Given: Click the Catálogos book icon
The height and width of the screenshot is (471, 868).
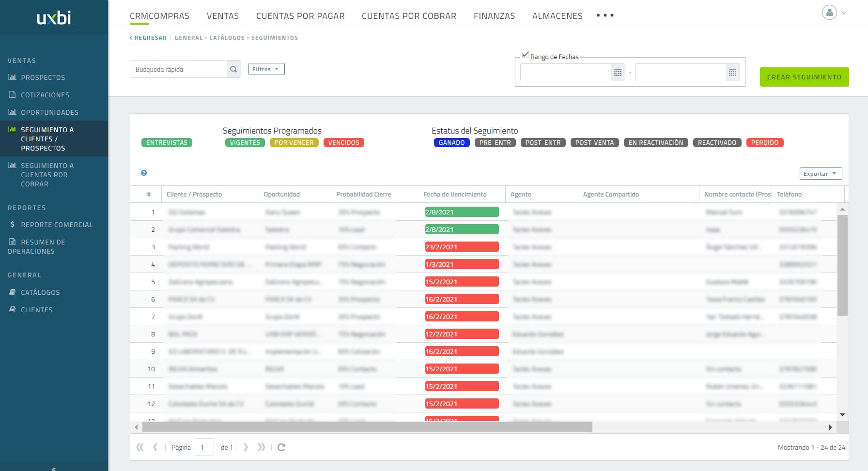Looking at the screenshot, I should tap(13, 292).
